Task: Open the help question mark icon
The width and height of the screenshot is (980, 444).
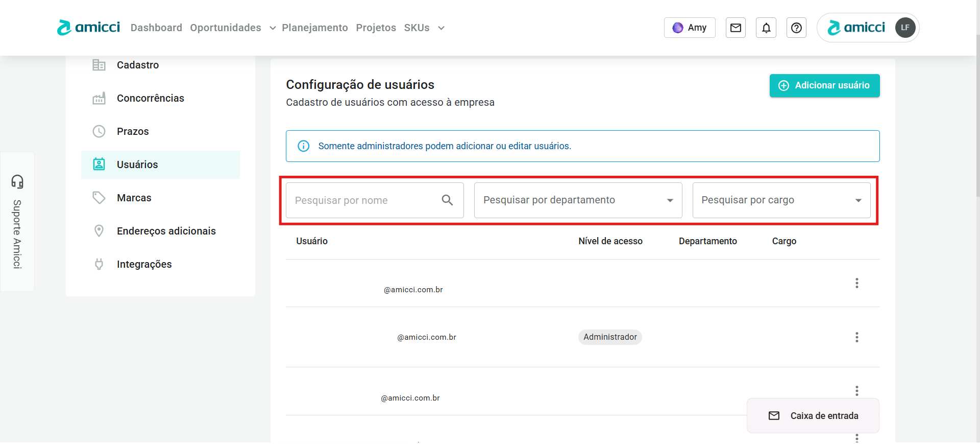Action: pyautogui.click(x=796, y=28)
